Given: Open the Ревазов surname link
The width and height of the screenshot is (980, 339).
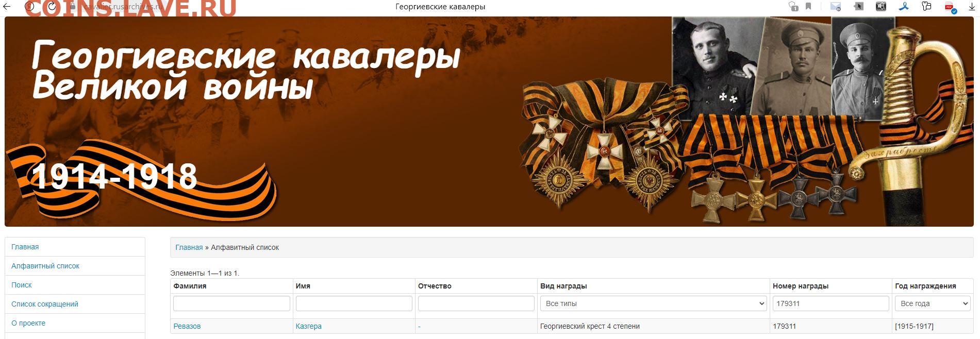Looking at the screenshot, I should click(x=187, y=326).
